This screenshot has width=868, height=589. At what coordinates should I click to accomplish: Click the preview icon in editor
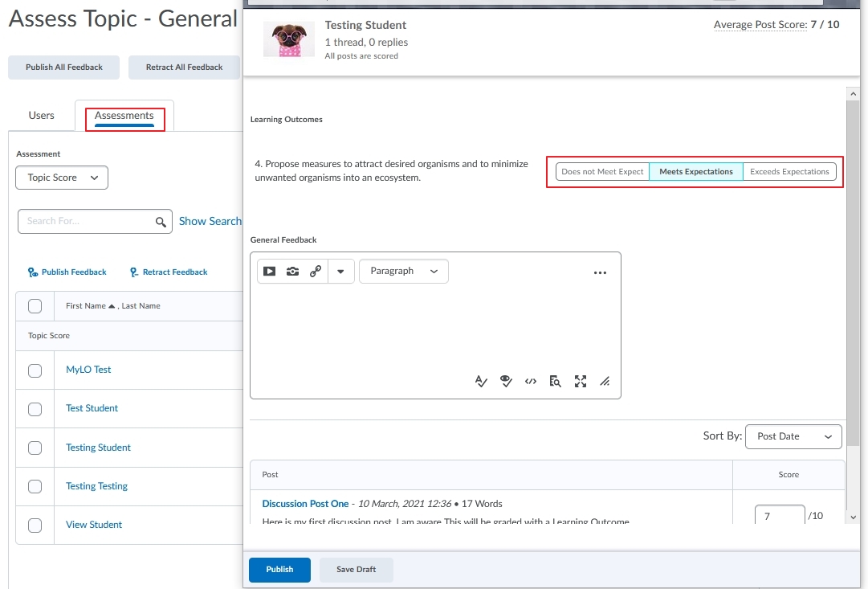(555, 381)
